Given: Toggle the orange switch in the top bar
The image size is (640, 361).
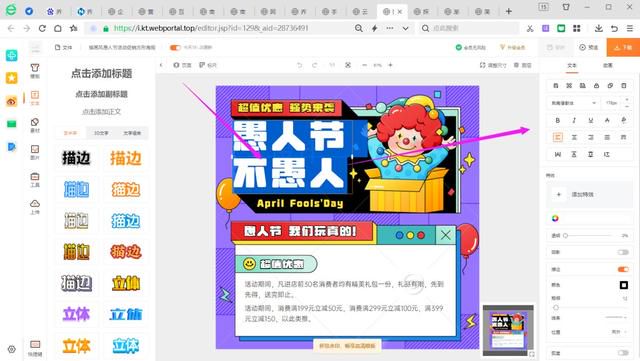Looking at the screenshot, I should (175, 47).
